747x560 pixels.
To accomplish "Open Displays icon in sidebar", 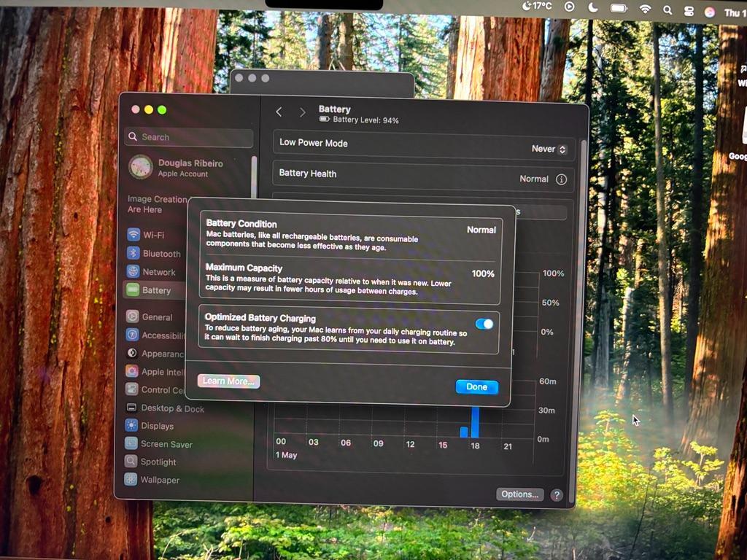I will pos(131,425).
